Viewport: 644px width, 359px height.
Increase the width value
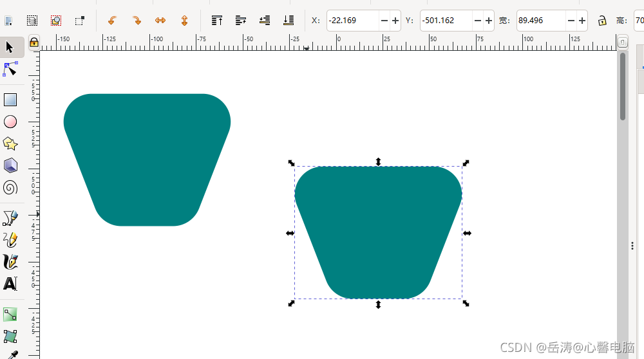[582, 21]
